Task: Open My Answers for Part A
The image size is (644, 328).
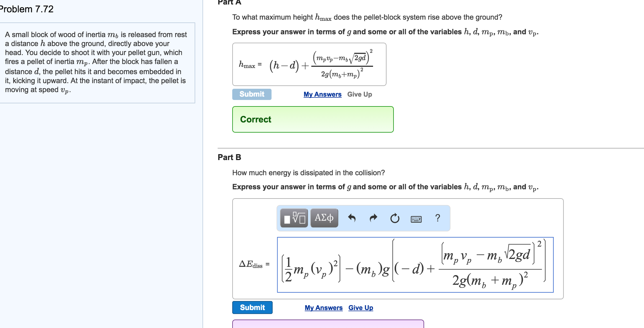Action: click(x=322, y=94)
